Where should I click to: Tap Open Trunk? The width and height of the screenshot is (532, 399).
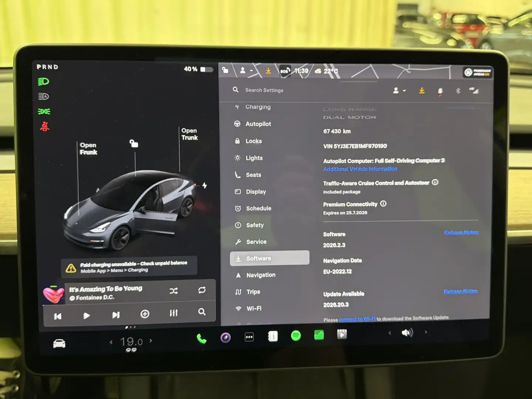[x=190, y=134]
